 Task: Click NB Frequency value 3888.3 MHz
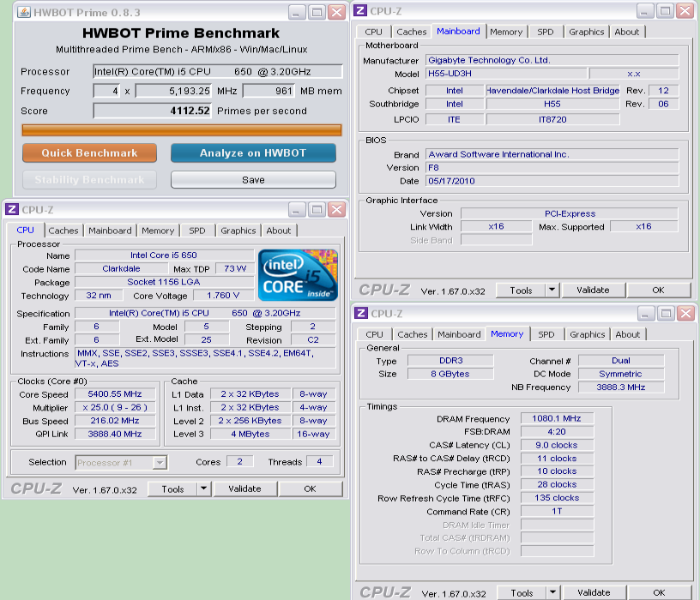pyautogui.click(x=620, y=387)
